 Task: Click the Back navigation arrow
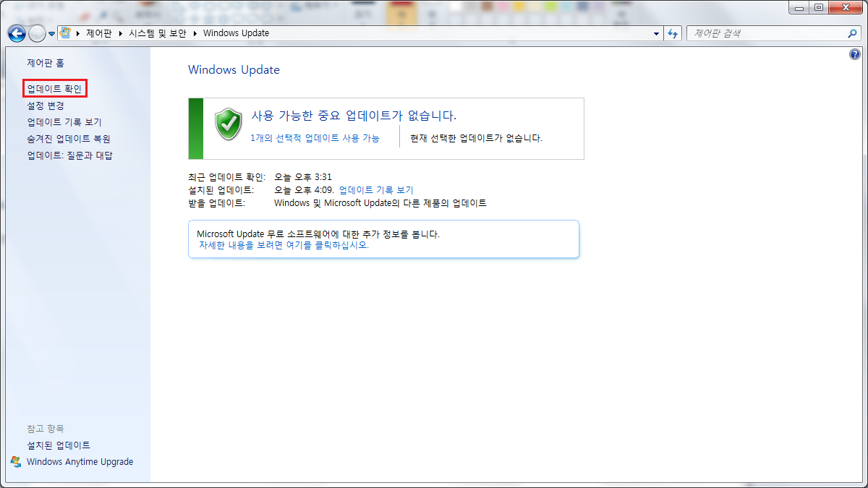point(17,33)
